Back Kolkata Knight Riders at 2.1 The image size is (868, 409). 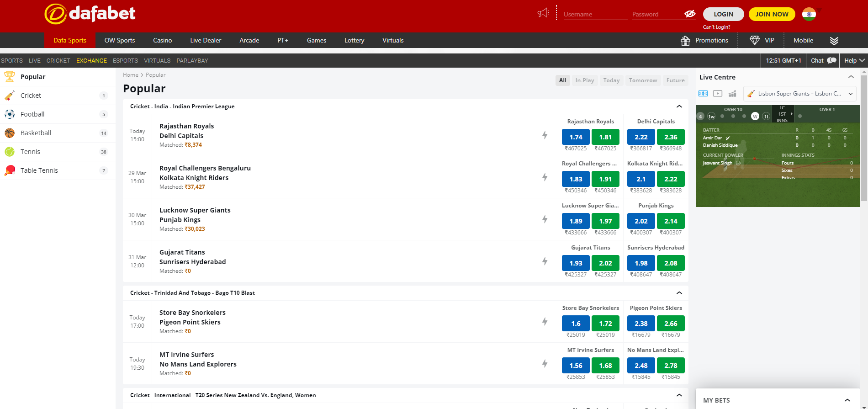tap(641, 179)
